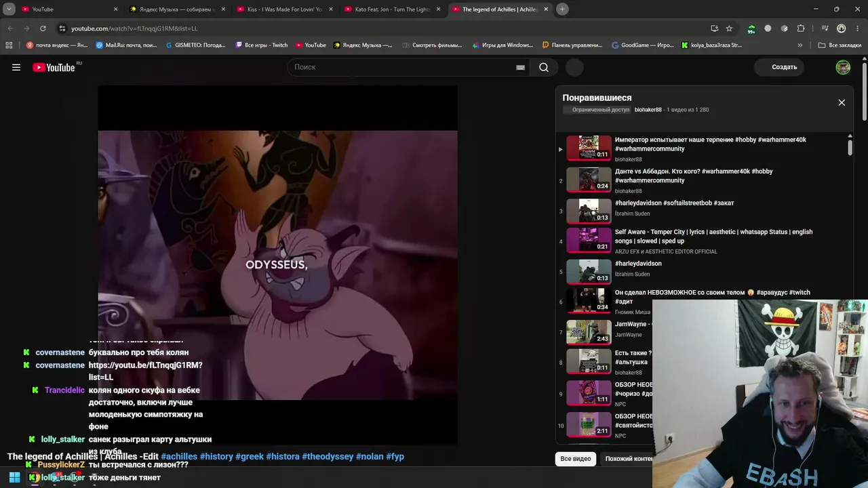
Task: Close the Понравившиеся playlist panel
Action: pyautogui.click(x=842, y=102)
